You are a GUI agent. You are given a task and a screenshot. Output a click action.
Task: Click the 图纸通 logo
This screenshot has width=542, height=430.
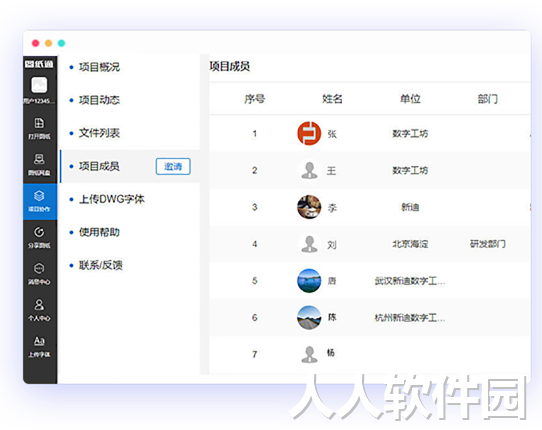tap(39, 64)
